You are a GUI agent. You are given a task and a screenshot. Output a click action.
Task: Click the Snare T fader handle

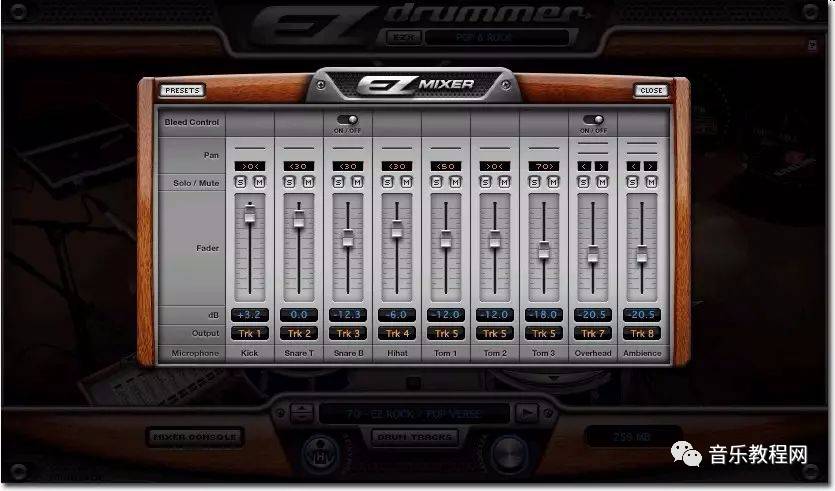click(299, 219)
